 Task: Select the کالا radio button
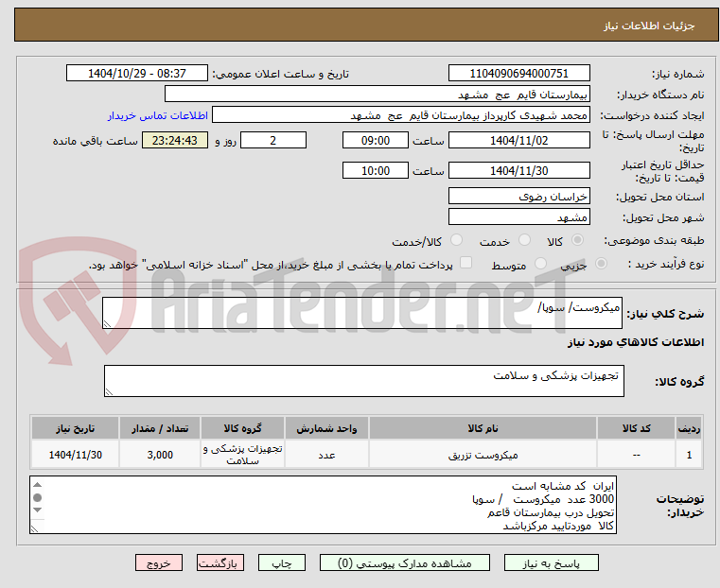point(578,240)
